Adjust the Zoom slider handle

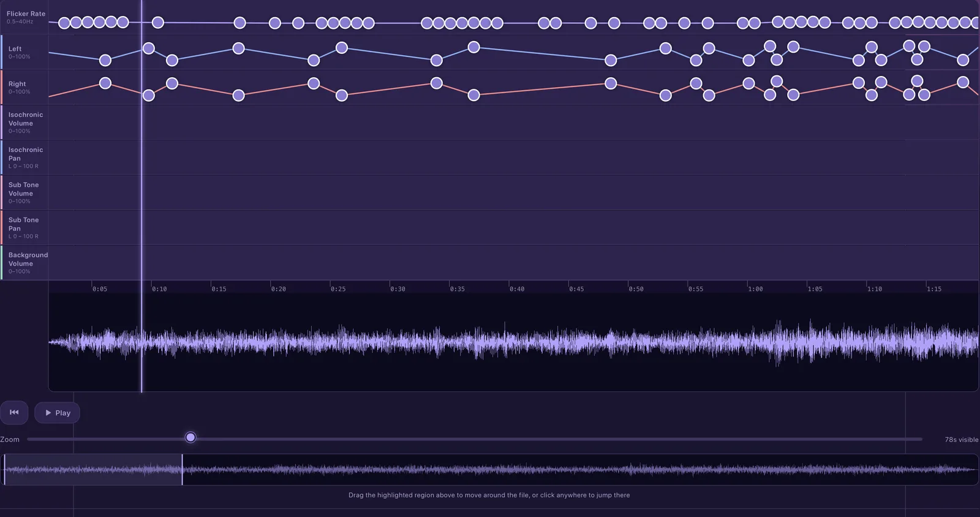190,437
